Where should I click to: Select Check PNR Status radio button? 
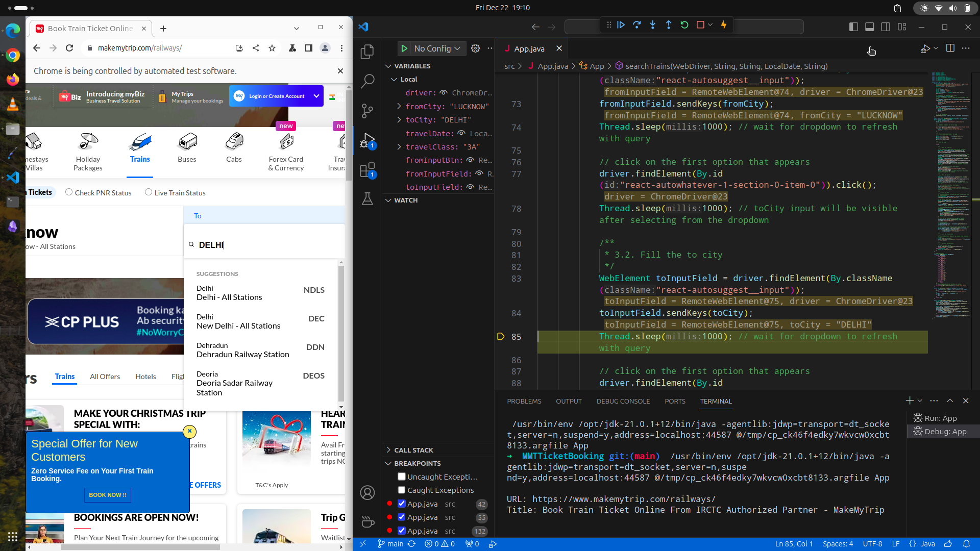point(69,192)
